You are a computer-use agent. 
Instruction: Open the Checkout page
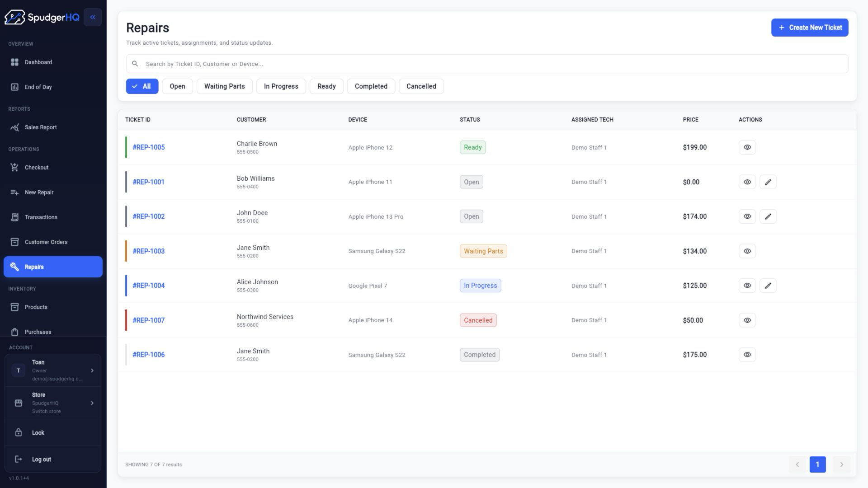pyautogui.click(x=53, y=167)
